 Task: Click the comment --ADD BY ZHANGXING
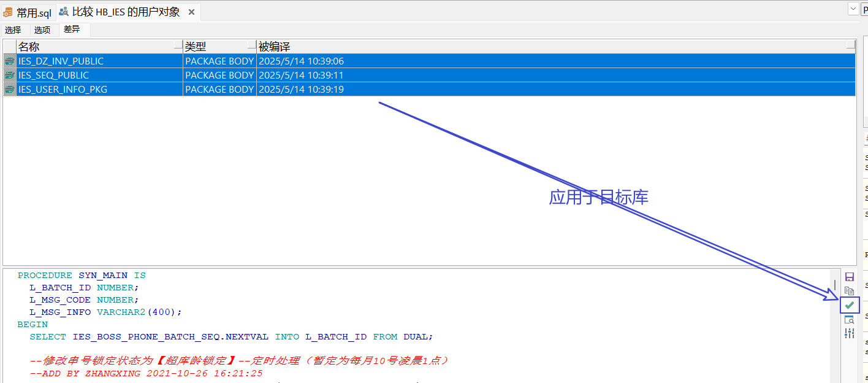(146, 373)
